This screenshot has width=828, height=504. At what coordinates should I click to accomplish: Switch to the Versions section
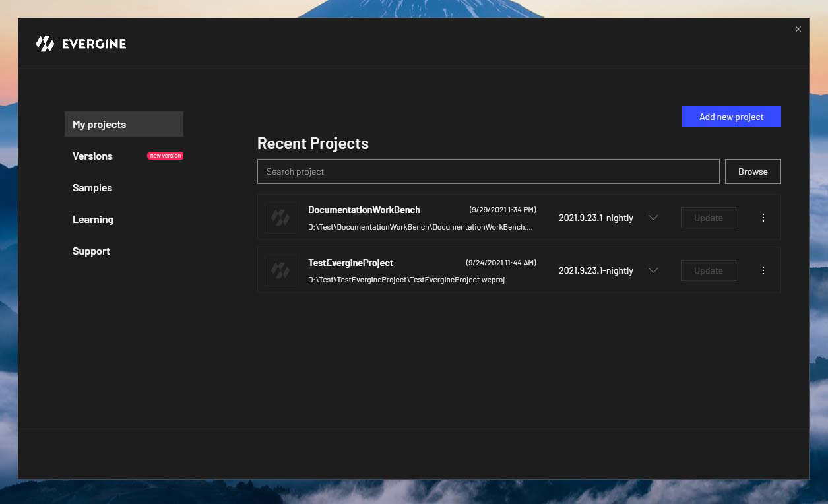(93, 156)
